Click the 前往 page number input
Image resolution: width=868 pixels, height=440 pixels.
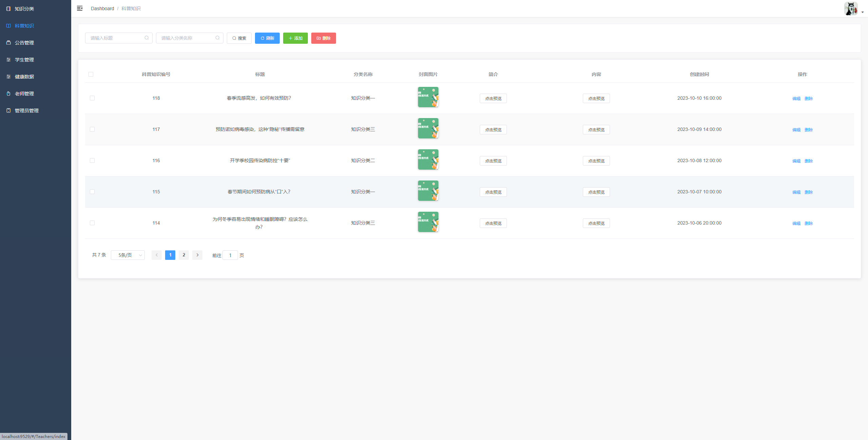[x=230, y=255]
